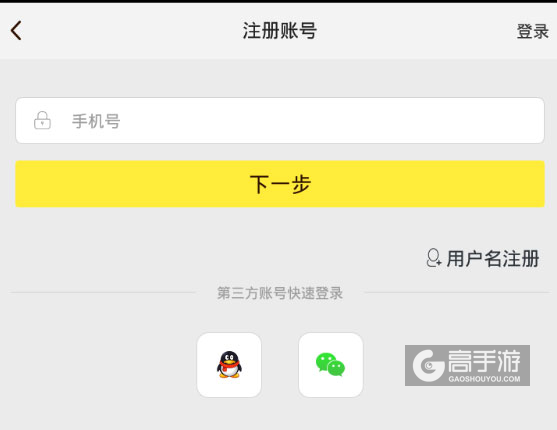
Task: Click the divider line right of 第三方账号快速登录
Action: pos(457,293)
